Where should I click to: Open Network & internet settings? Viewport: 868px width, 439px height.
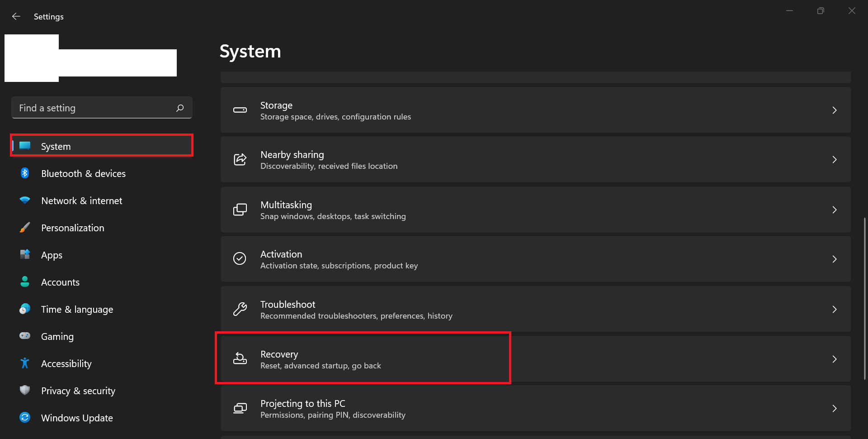coord(82,200)
